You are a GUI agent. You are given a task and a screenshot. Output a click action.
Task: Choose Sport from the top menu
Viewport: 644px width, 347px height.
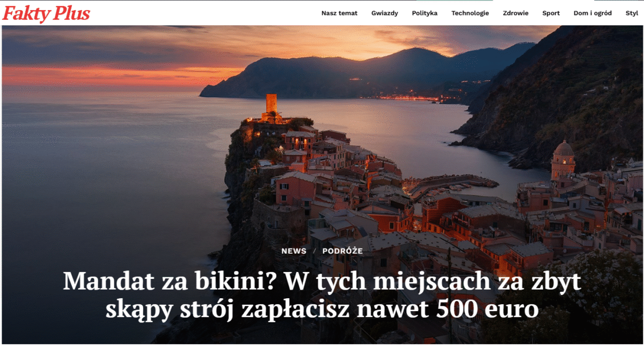551,13
